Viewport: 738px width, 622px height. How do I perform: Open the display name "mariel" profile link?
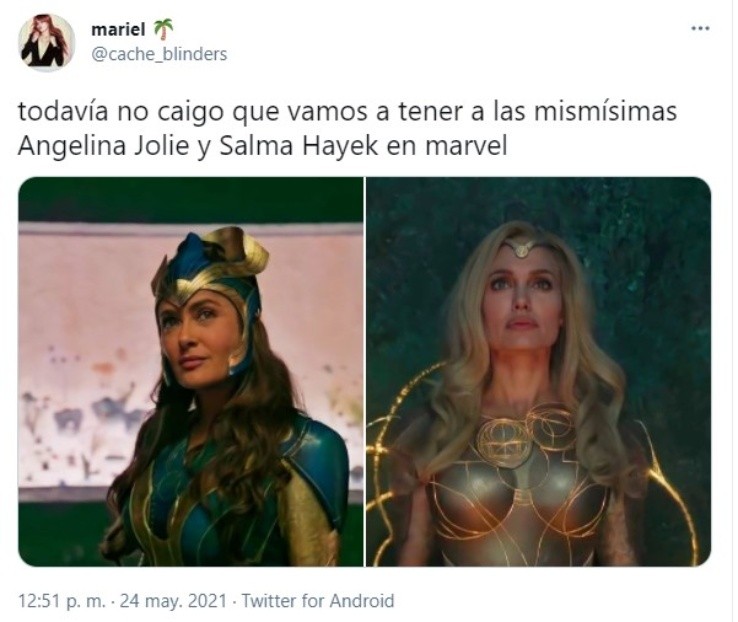point(118,30)
